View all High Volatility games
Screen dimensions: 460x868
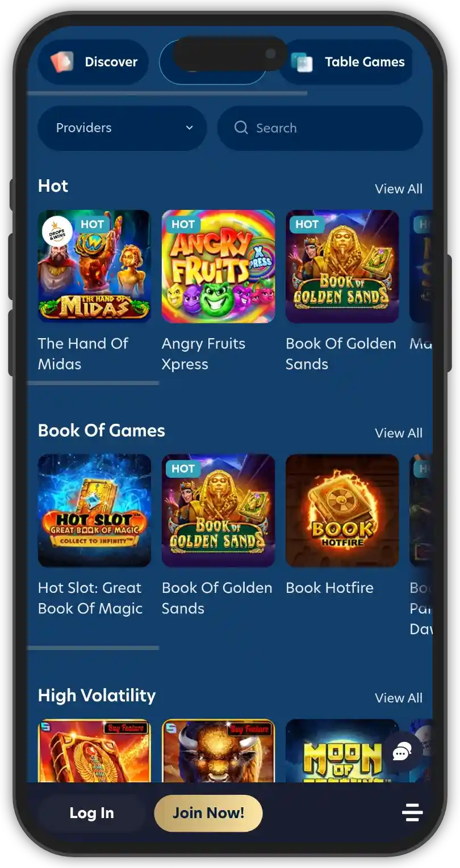pos(399,698)
